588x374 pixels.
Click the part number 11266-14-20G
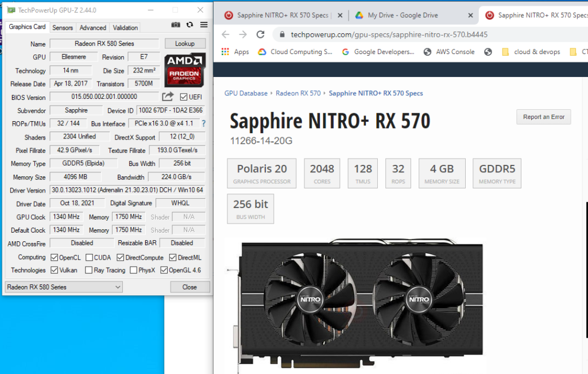coord(261,141)
